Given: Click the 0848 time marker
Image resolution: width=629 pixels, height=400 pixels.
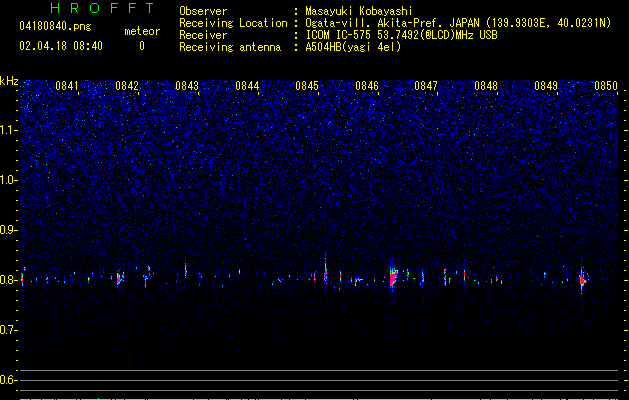Looking at the screenshot, I should point(486,86).
